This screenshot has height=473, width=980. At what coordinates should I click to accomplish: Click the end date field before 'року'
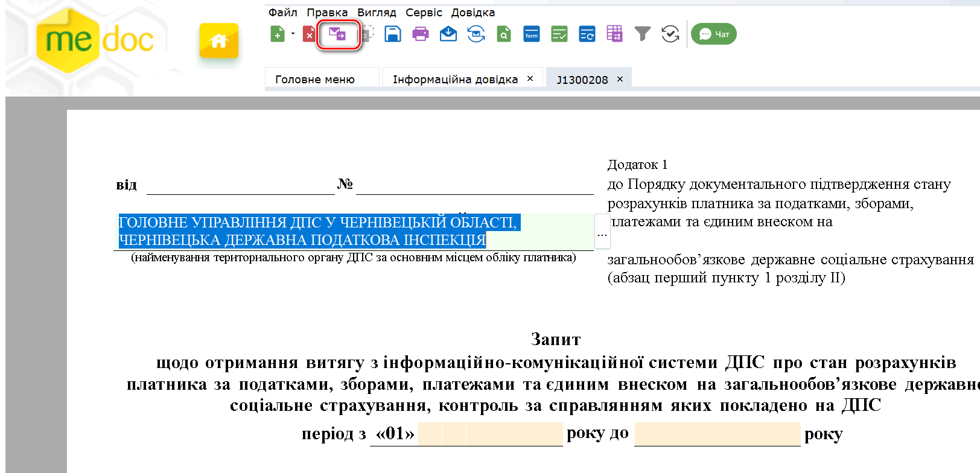tap(717, 434)
